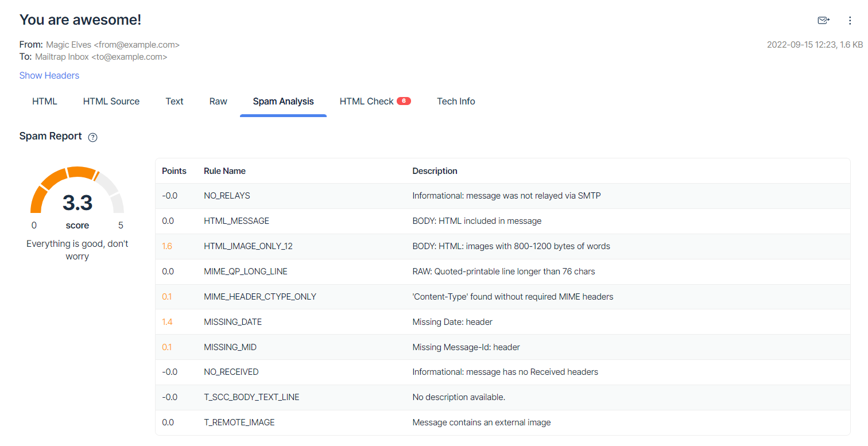Viewport: 868px width, 446px height.
Task: Click the HTML_IMAGE_ONLY_12 rule name
Action: [248, 246]
